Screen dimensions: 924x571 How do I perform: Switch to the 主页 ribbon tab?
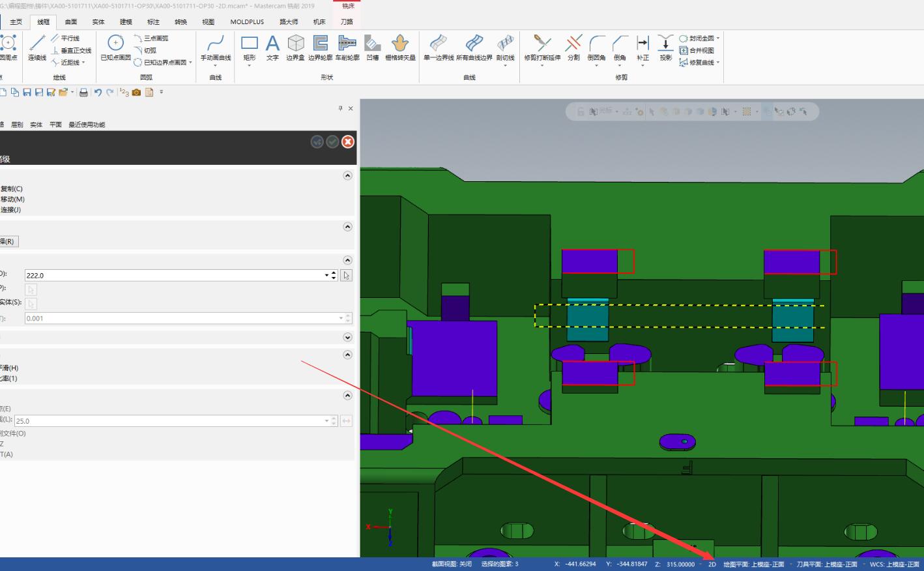[x=16, y=22]
